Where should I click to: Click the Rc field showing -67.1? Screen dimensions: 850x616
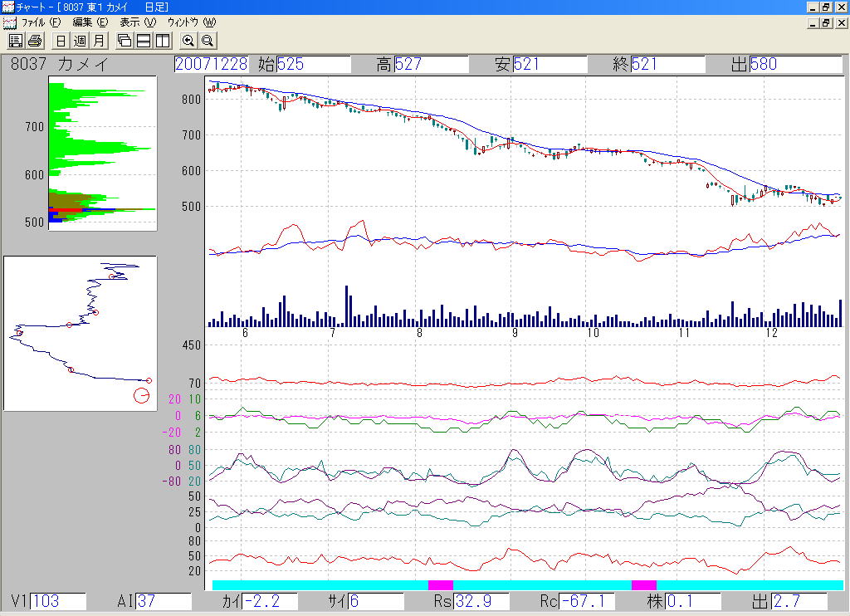(x=587, y=601)
